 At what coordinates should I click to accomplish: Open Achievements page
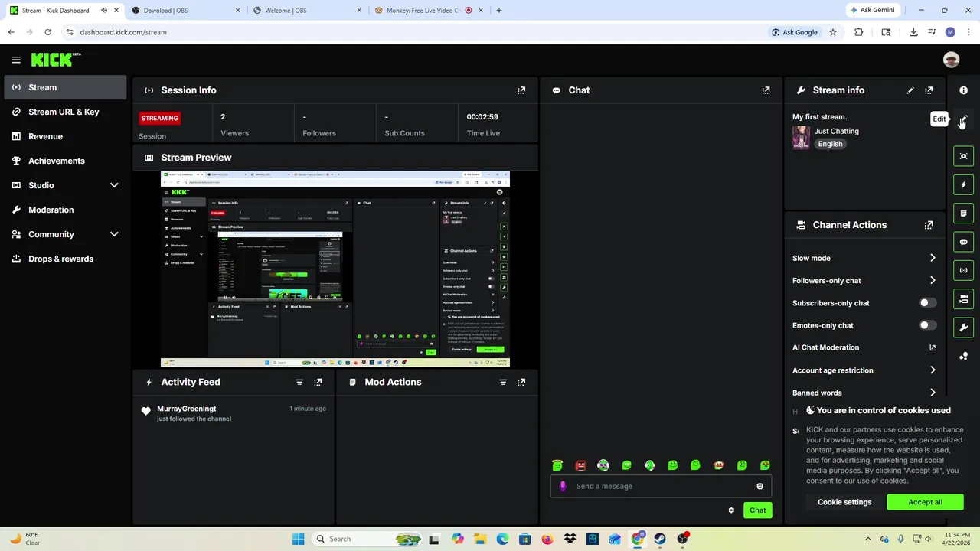[65, 161]
